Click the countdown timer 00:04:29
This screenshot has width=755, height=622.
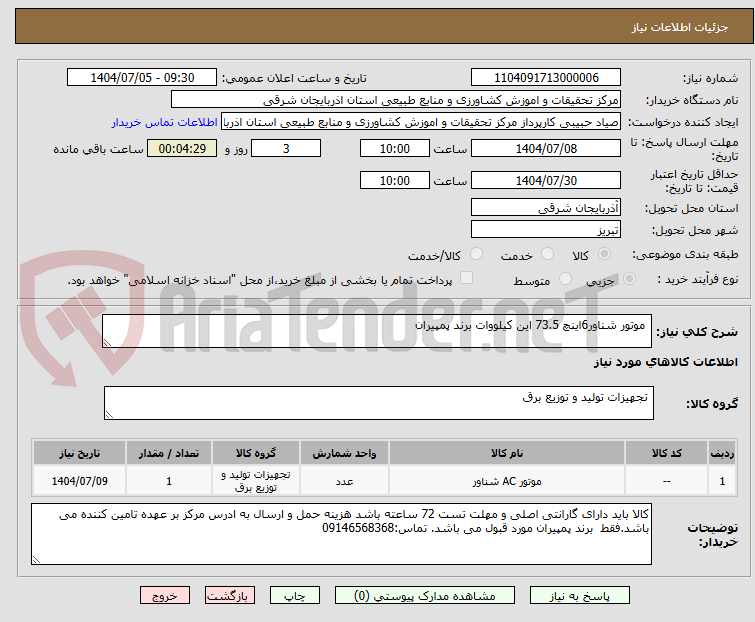tap(182, 148)
